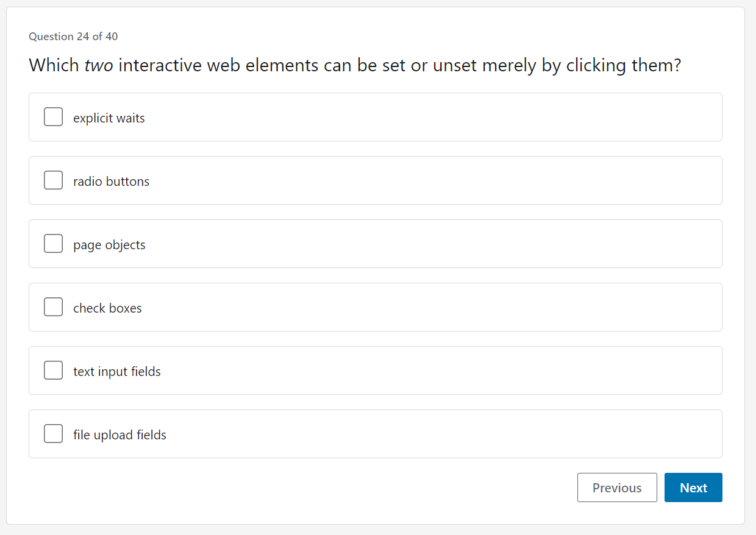Select the "file upload fields" answer card
756x535 pixels.
click(376, 433)
